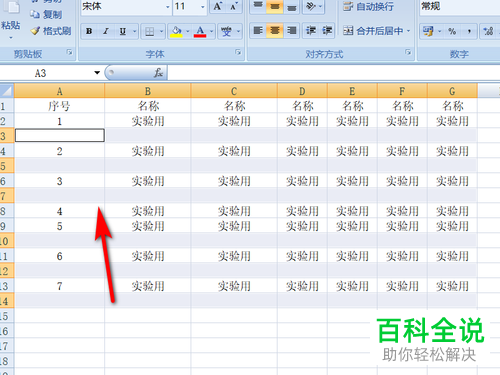The width and height of the screenshot is (500, 375).
Task: Toggle bold formatting
Action: (x=89, y=31)
